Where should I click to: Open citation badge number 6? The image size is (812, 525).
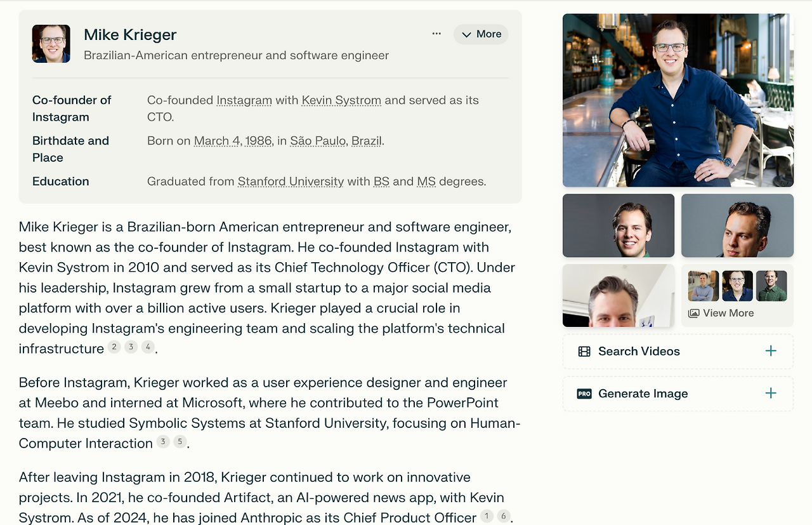[x=504, y=516]
